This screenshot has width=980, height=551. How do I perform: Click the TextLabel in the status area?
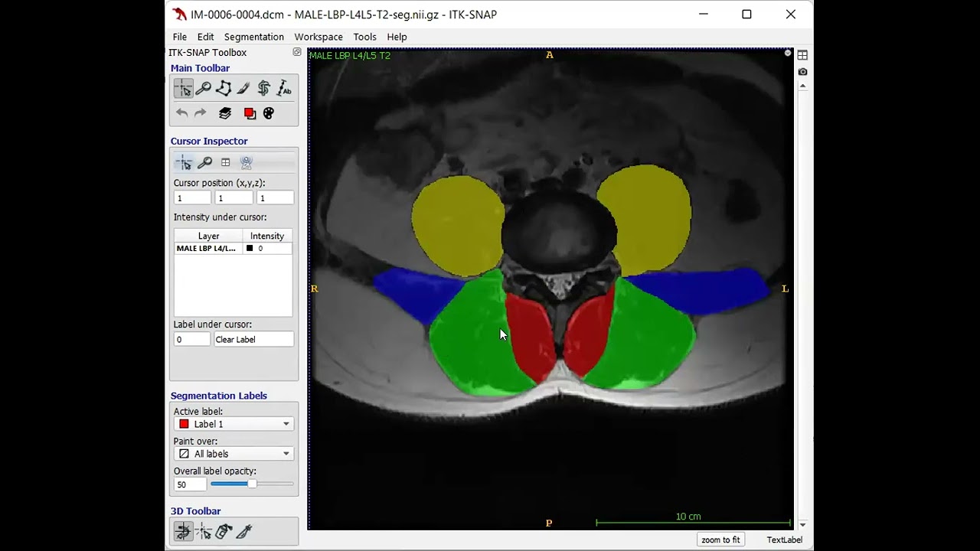785,540
